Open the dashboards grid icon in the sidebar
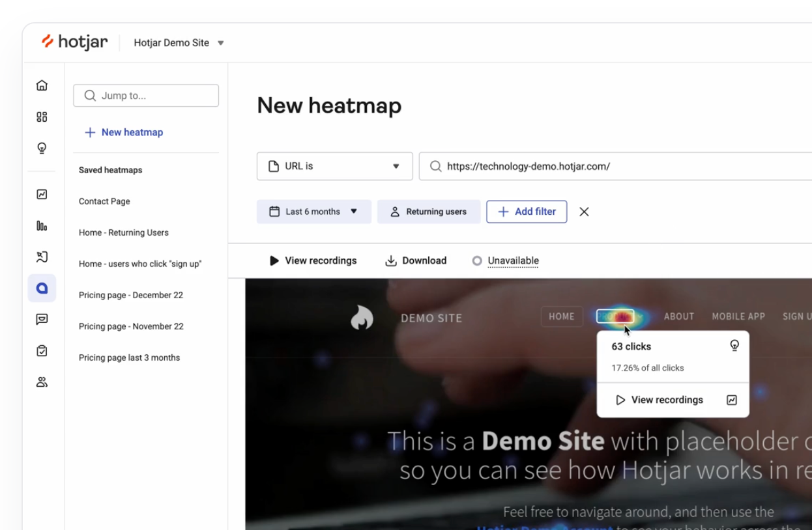Screen dimensions: 812x530 pyautogui.click(x=42, y=117)
